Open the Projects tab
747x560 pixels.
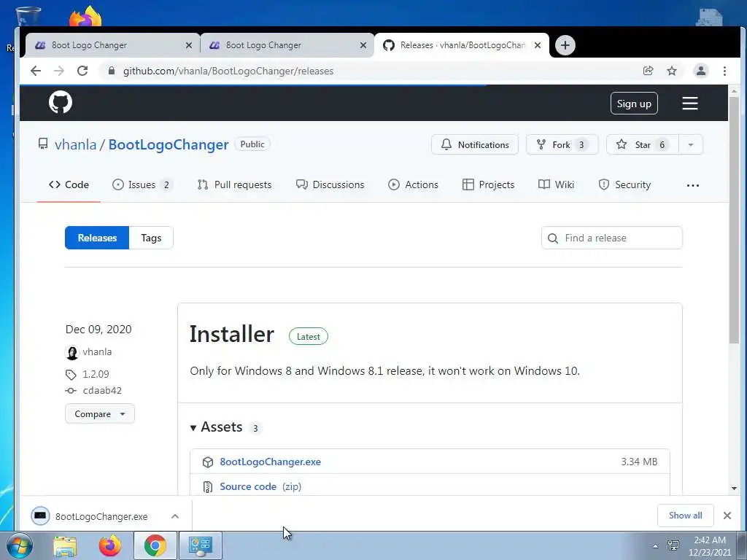pos(488,184)
